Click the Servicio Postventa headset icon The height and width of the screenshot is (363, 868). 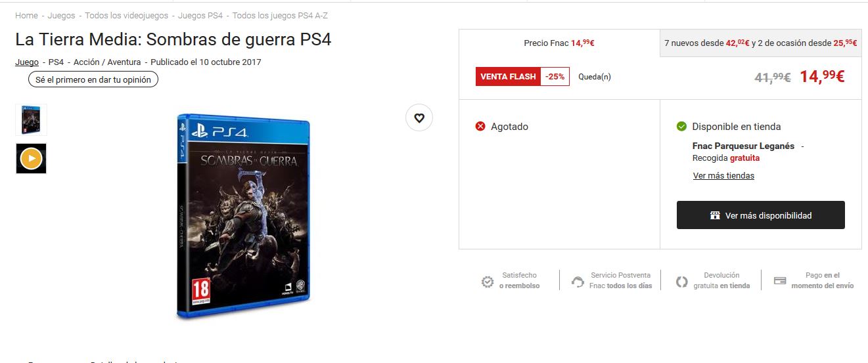[x=578, y=282]
